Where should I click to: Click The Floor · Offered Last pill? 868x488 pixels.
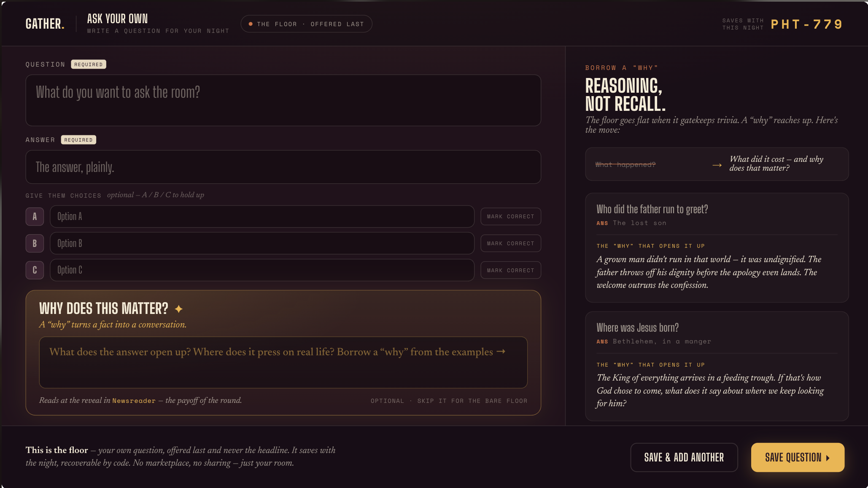tap(307, 24)
